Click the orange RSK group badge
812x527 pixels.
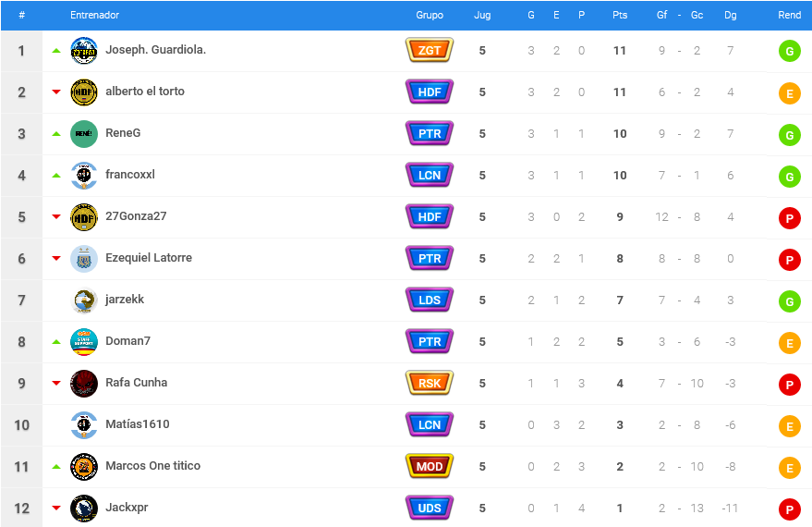(x=430, y=383)
